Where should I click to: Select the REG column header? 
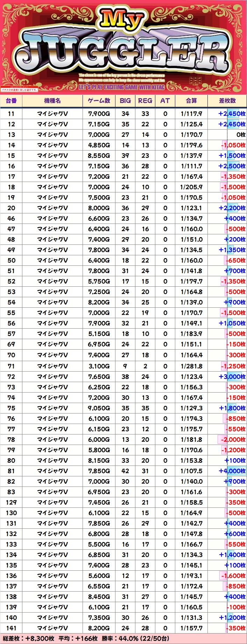(145, 101)
